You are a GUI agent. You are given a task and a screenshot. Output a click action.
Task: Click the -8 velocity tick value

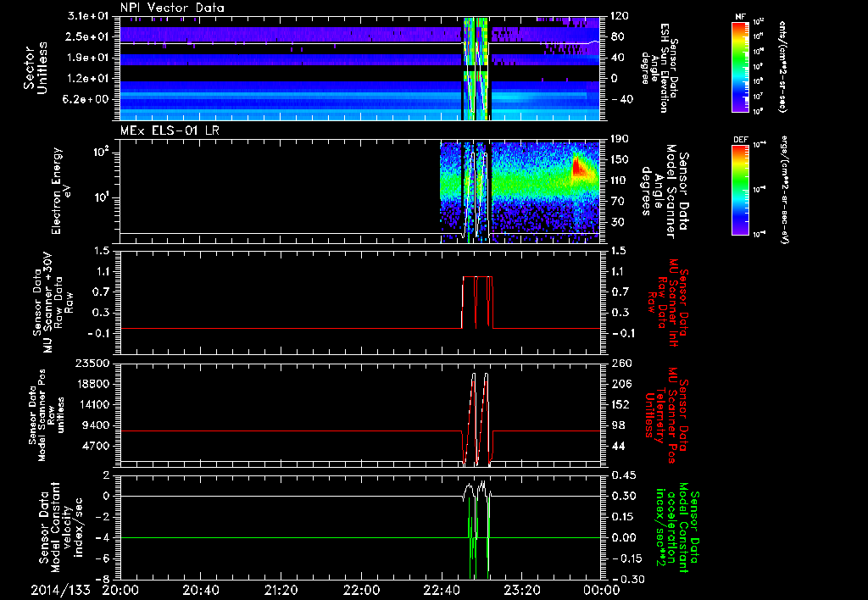[104, 579]
